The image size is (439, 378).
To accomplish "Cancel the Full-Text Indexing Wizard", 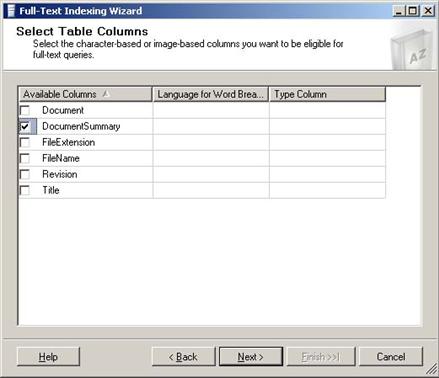I will 391,357.
